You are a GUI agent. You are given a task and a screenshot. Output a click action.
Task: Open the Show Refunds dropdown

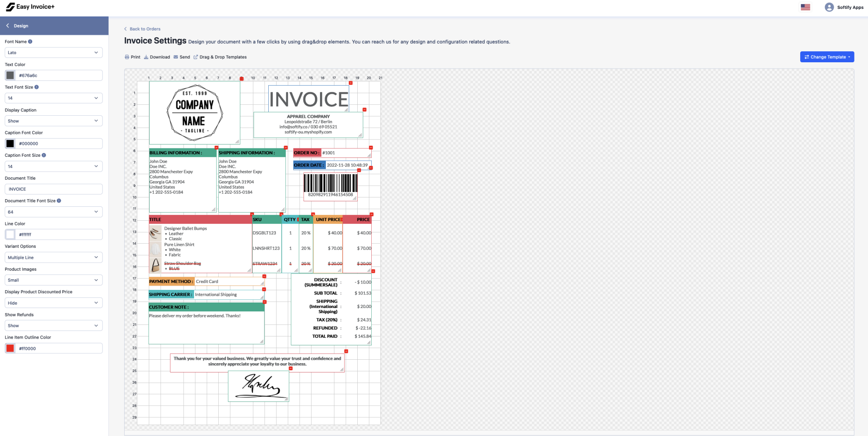[53, 325]
